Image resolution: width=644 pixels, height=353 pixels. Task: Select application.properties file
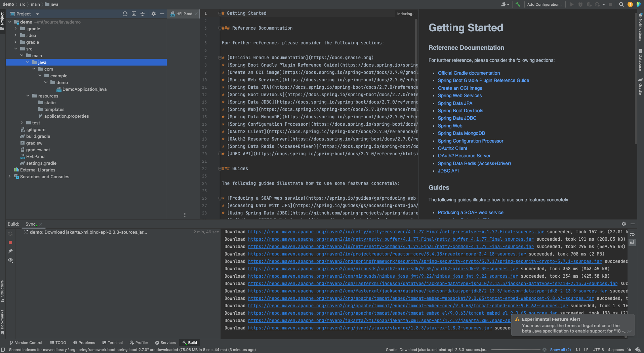(x=64, y=116)
